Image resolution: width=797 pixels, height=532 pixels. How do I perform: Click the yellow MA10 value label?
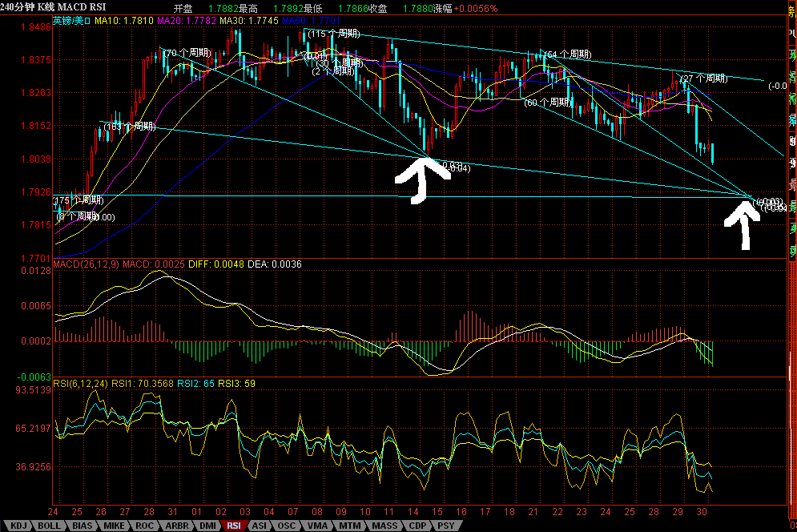point(117,20)
